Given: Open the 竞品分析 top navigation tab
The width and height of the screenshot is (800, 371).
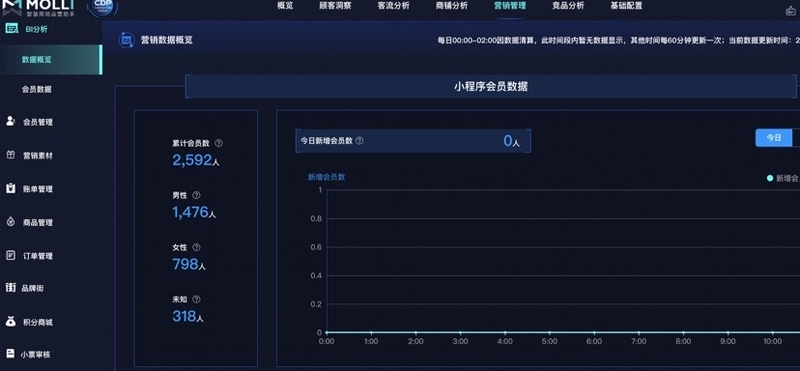Looking at the screenshot, I should (568, 6).
